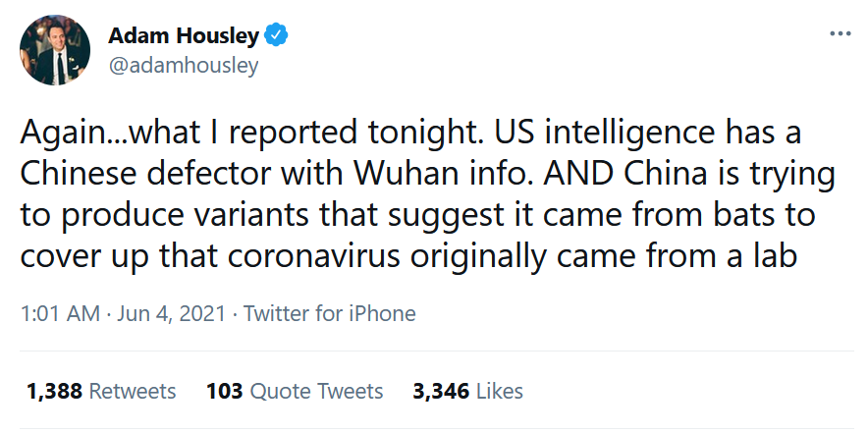This screenshot has height=433, width=868.
Task: Click the 1:01 AM timestamp
Action: pos(61,314)
